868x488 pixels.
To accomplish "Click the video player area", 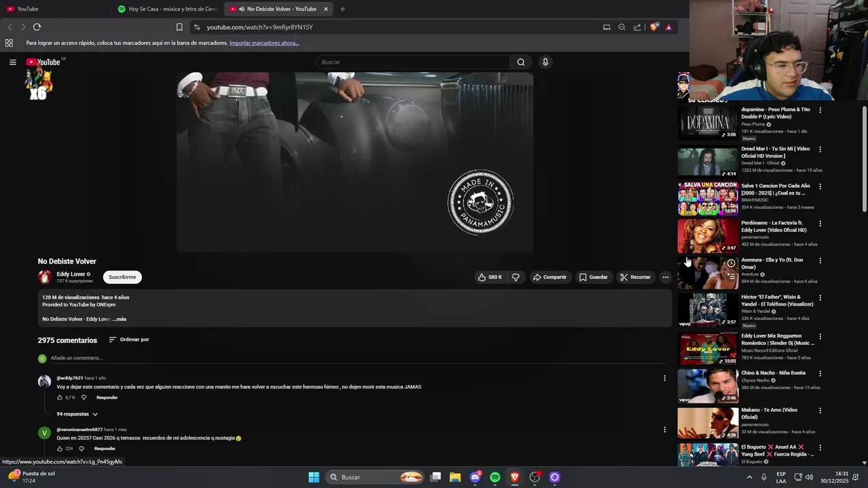I will click(x=355, y=162).
